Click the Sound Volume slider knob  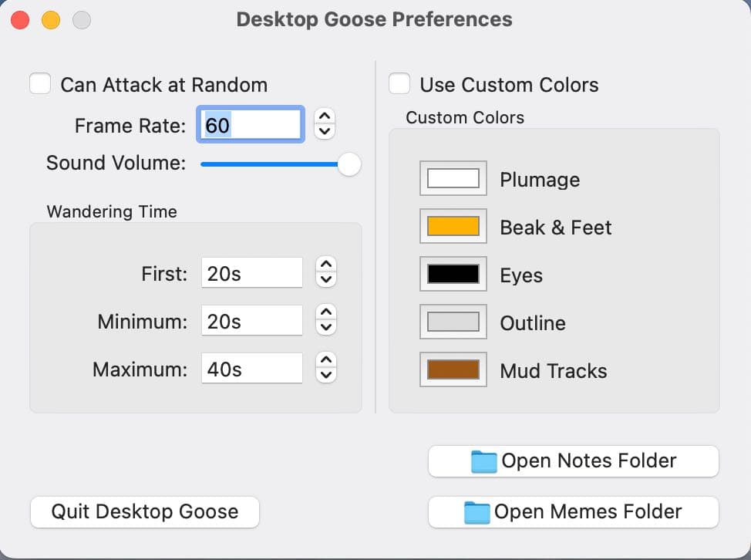(349, 164)
